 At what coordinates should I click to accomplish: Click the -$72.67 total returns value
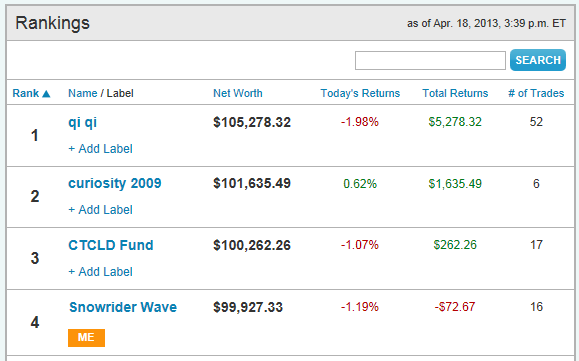coord(455,307)
